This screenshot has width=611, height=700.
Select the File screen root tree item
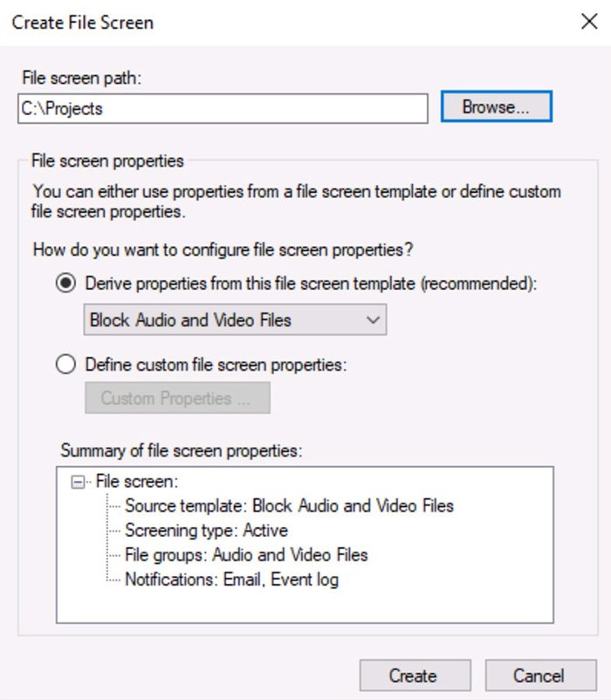click(137, 481)
